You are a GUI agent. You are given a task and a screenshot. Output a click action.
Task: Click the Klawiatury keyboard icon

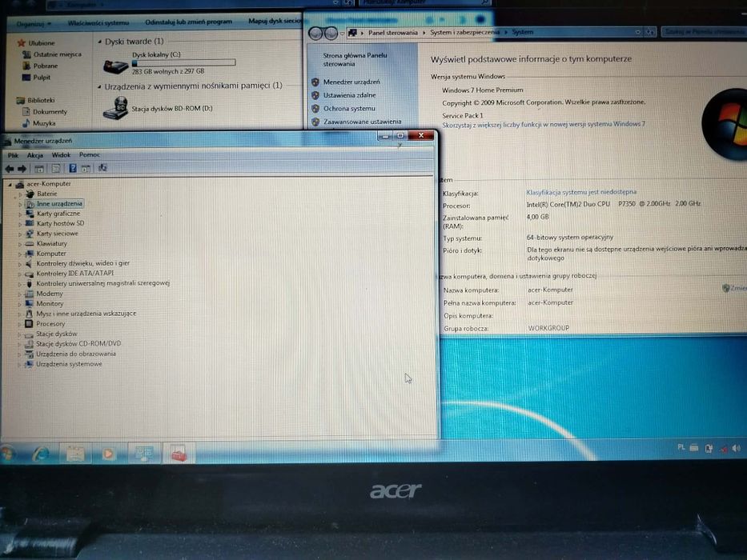click(x=30, y=243)
